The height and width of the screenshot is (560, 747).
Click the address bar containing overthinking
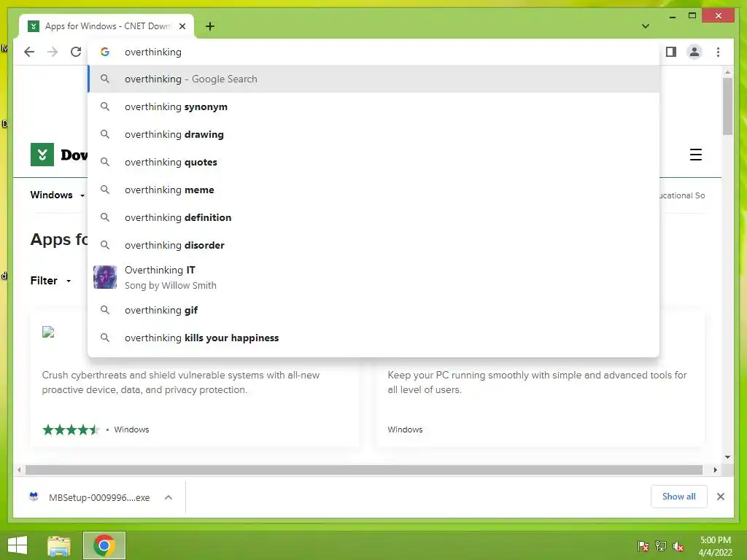click(x=373, y=52)
